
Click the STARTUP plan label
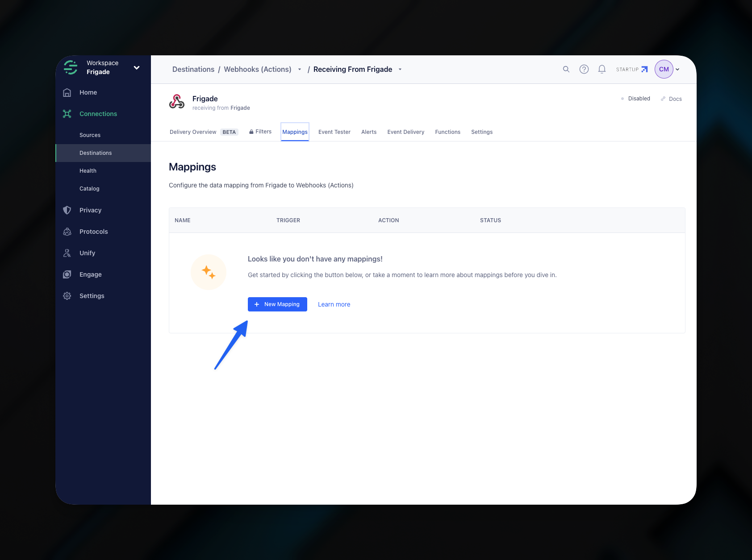click(x=627, y=70)
